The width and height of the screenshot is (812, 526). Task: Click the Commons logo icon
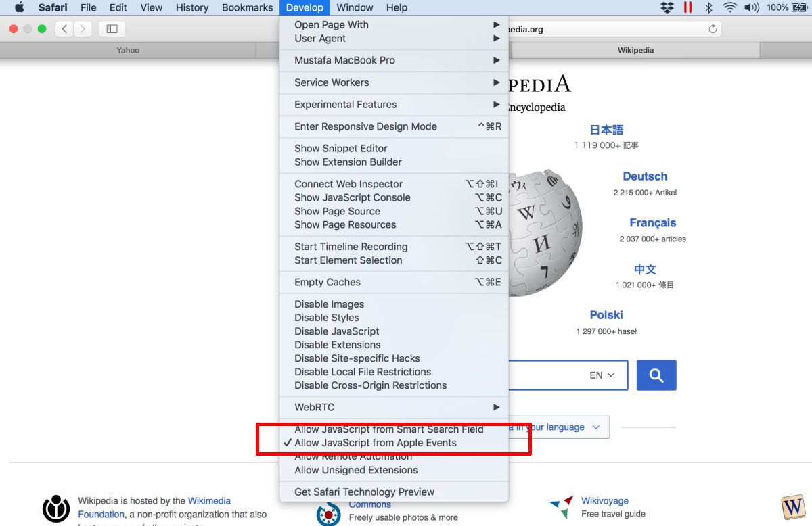tap(328, 514)
